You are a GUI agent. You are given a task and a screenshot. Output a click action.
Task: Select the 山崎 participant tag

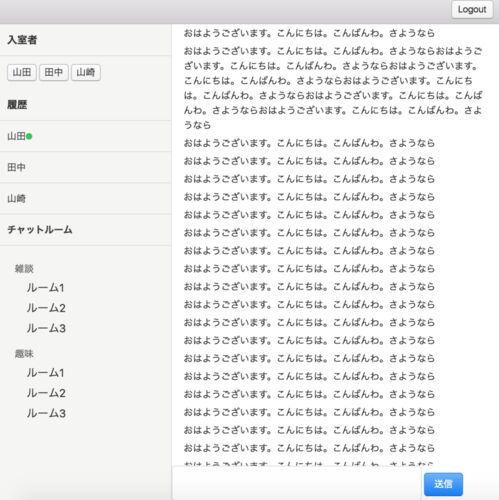pyautogui.click(x=86, y=72)
